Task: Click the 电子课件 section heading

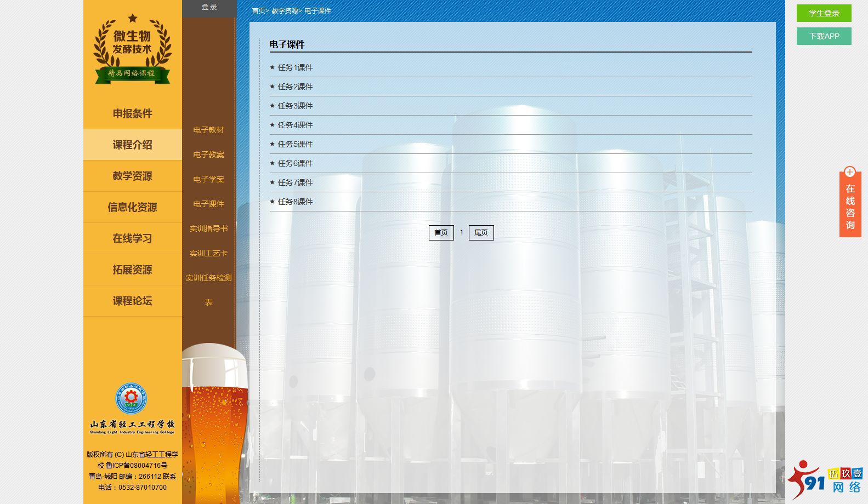Action: click(287, 44)
